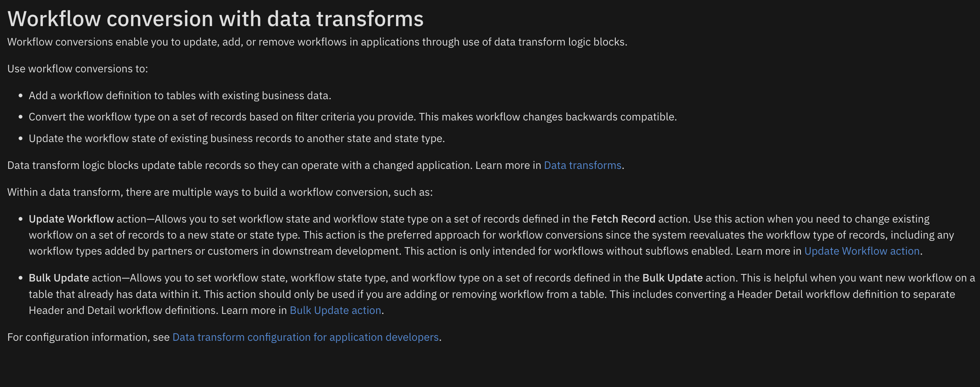
Task: Click the 'Update the workflow state' bullet
Action: tap(237, 138)
